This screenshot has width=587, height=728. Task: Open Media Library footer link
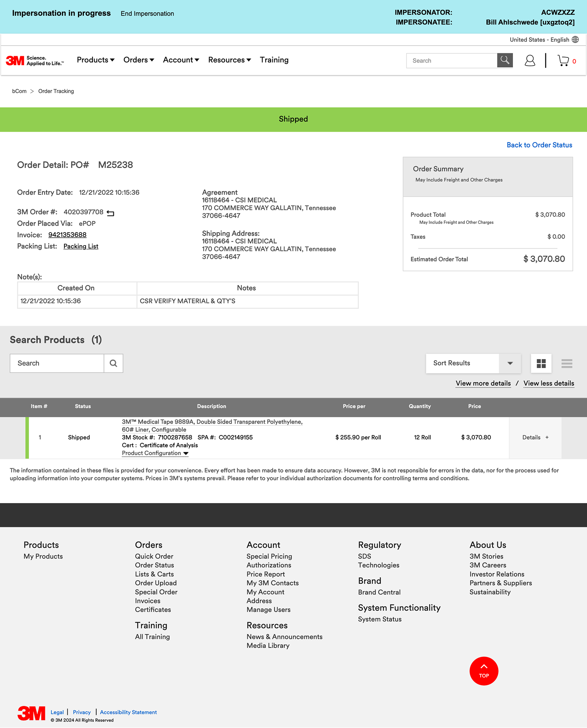(x=268, y=646)
